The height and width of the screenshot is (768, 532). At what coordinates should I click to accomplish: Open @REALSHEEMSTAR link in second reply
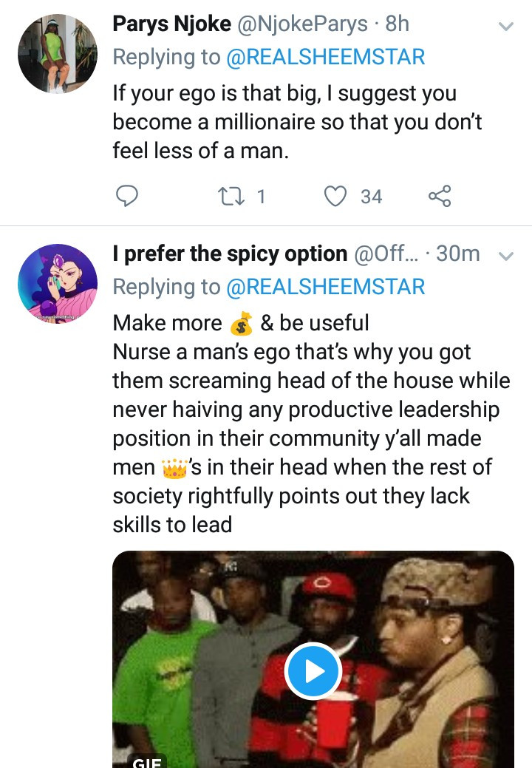(x=325, y=287)
